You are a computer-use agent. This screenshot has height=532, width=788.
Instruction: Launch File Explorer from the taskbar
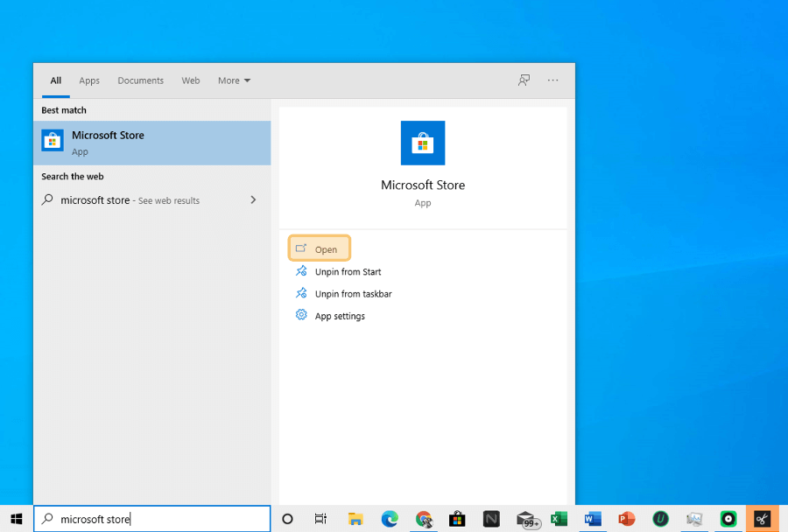(355, 518)
